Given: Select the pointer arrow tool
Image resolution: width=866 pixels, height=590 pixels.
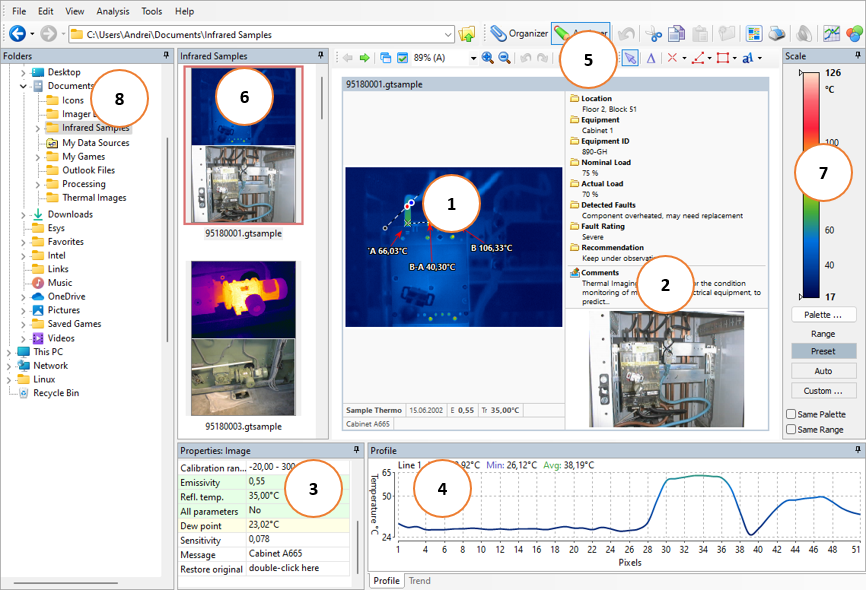Looking at the screenshot, I should 630,57.
